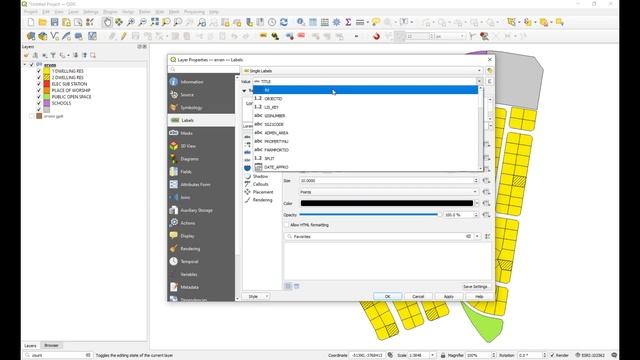640x360 pixels.
Task: Toggle the PLACE OF WORSHIP checkbox
Action: tap(39, 90)
